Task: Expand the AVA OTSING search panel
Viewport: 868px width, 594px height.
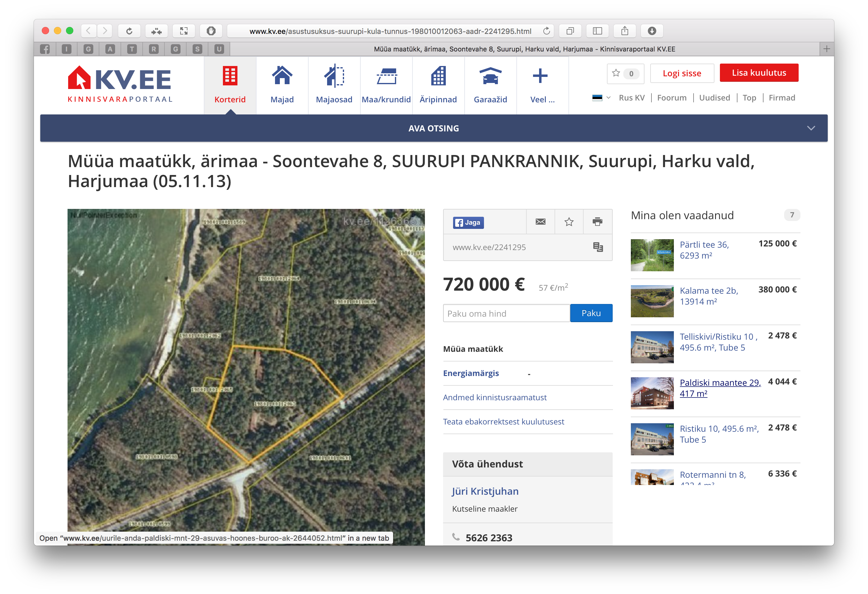Action: (434, 128)
